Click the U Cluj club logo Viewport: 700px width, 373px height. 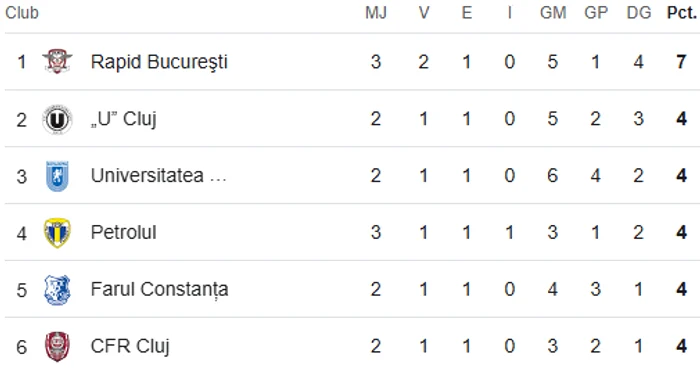[57, 119]
